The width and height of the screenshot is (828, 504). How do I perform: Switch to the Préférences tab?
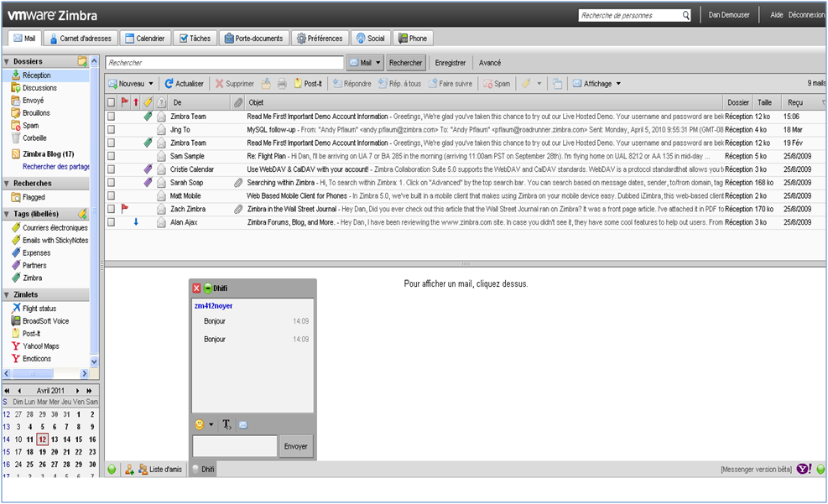tap(320, 38)
